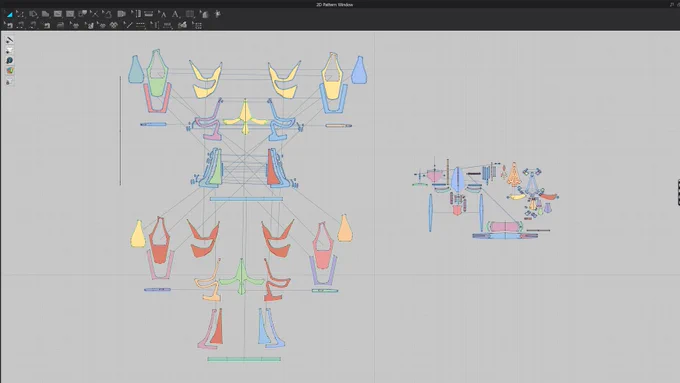Select the blue vase-shaped pattern piece at top right
The width and height of the screenshot is (680, 383).
tap(359, 70)
